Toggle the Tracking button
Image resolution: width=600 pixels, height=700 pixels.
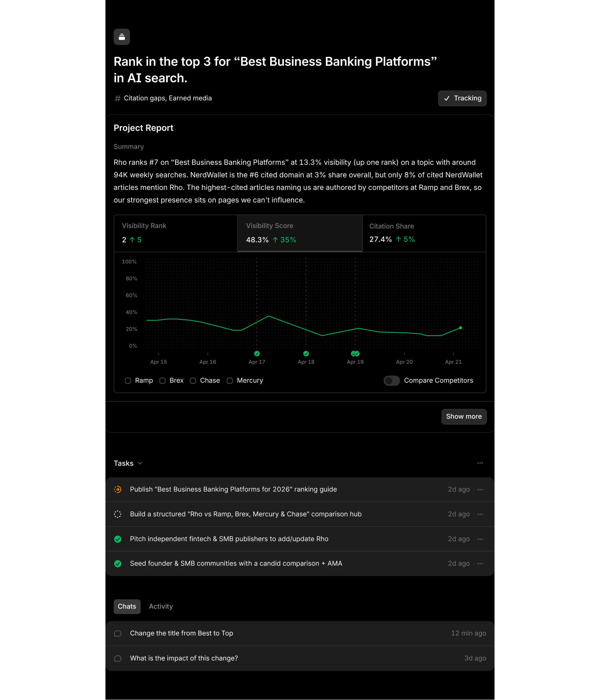[x=462, y=98]
